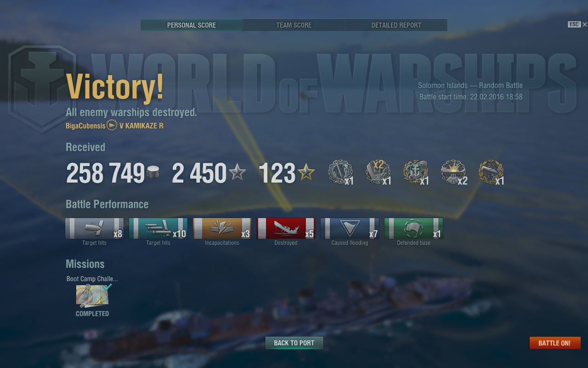Viewport: 588px width, 368px height.
Task: Click the teal torpedo Target hits ribbon x10
Action: pos(158,228)
